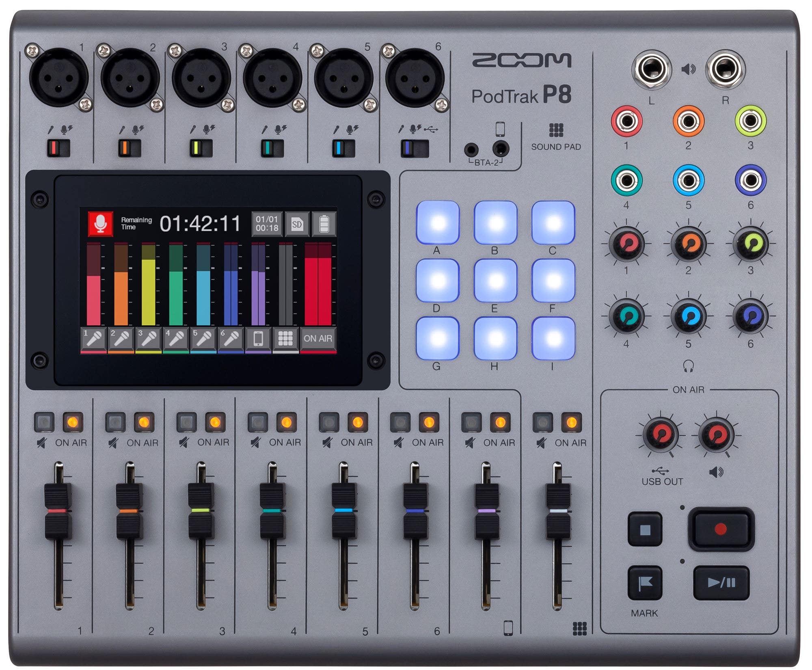Tap the battery status icon on the display
The image size is (812, 670).
pyautogui.click(x=324, y=224)
